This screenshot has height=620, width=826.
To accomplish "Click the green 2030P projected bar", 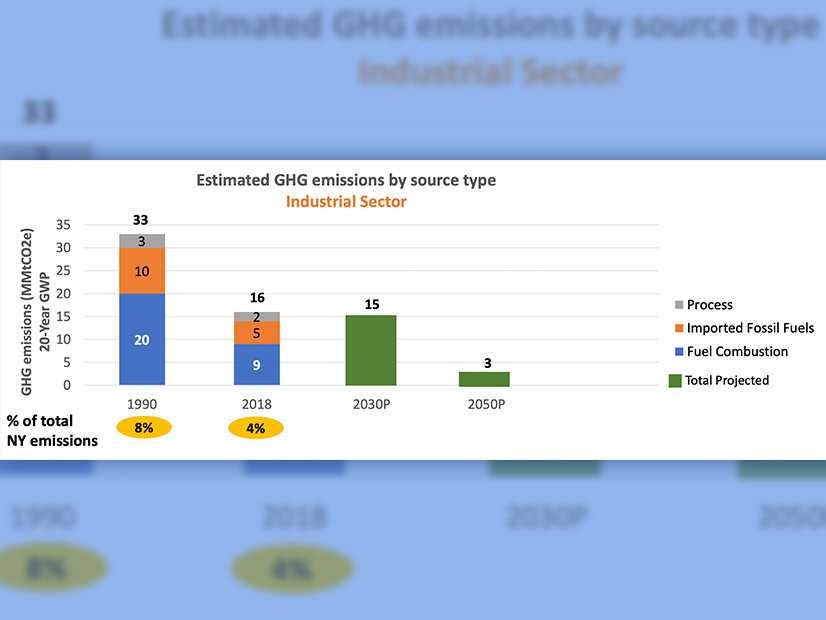I will click(x=371, y=350).
